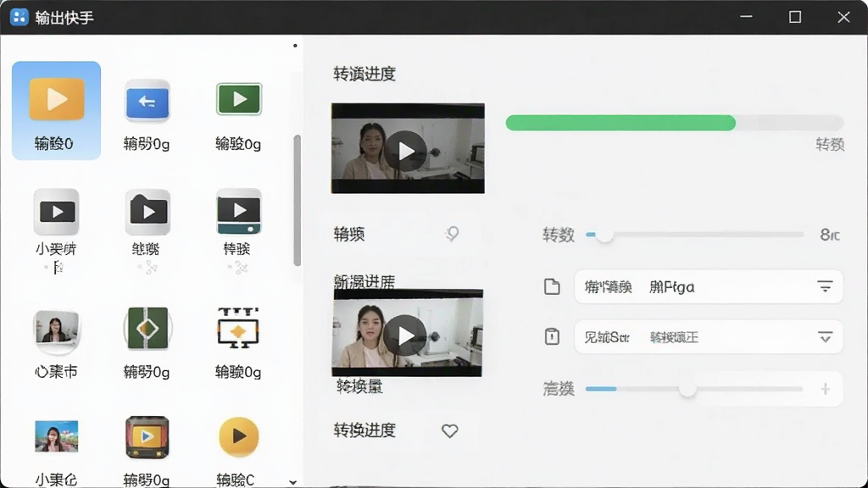
Task: Open the first dropdown field showing Ptga
Action: [709, 286]
